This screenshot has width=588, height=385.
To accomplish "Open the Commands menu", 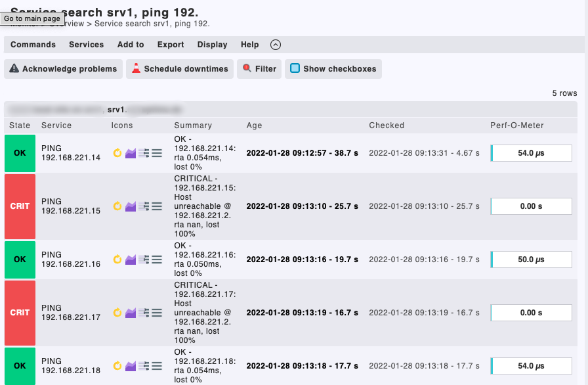I will (x=33, y=45).
